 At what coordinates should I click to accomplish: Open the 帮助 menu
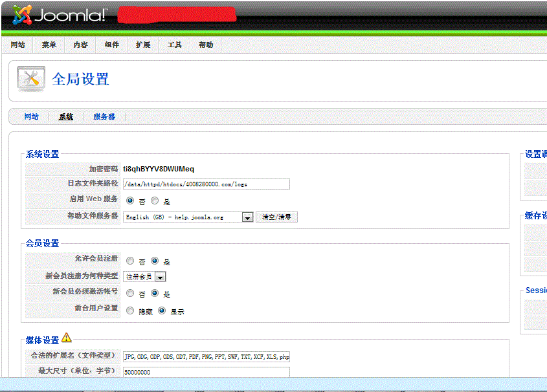206,45
